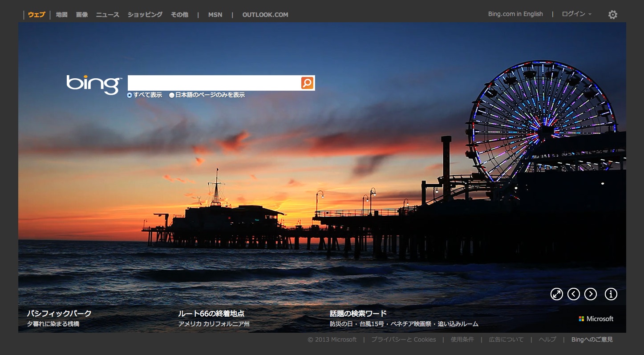Image resolution: width=644 pixels, height=355 pixels.
Task: Click the orange search magnifier button
Action: point(307,83)
